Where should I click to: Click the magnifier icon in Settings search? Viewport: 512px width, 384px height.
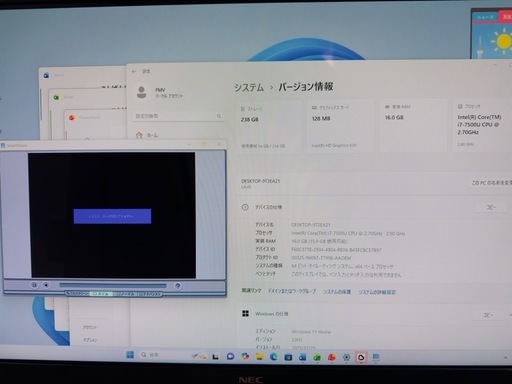point(219,116)
